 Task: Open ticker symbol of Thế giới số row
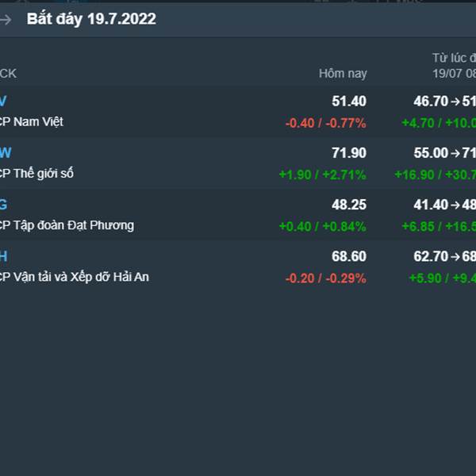coord(6,152)
